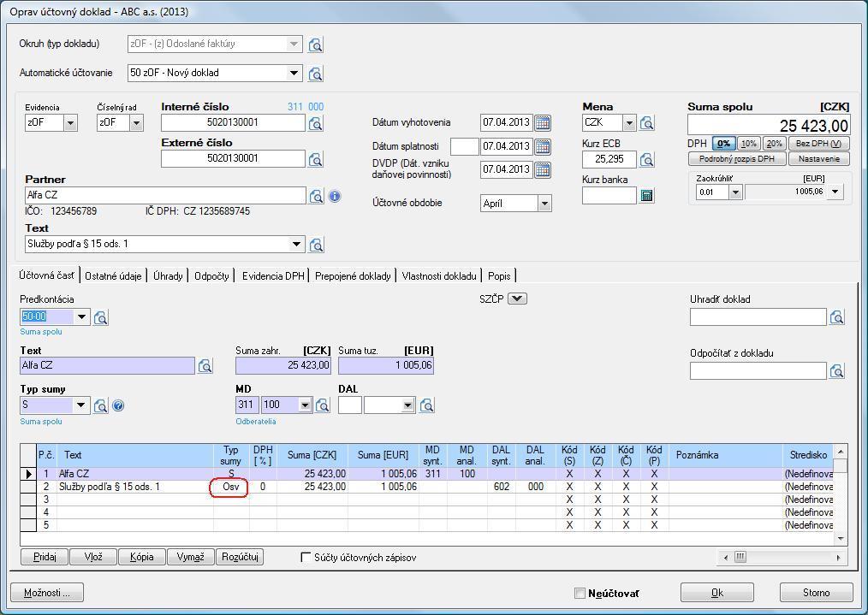
Task: Open lookup icon next to Mena currency
Action: (646, 123)
